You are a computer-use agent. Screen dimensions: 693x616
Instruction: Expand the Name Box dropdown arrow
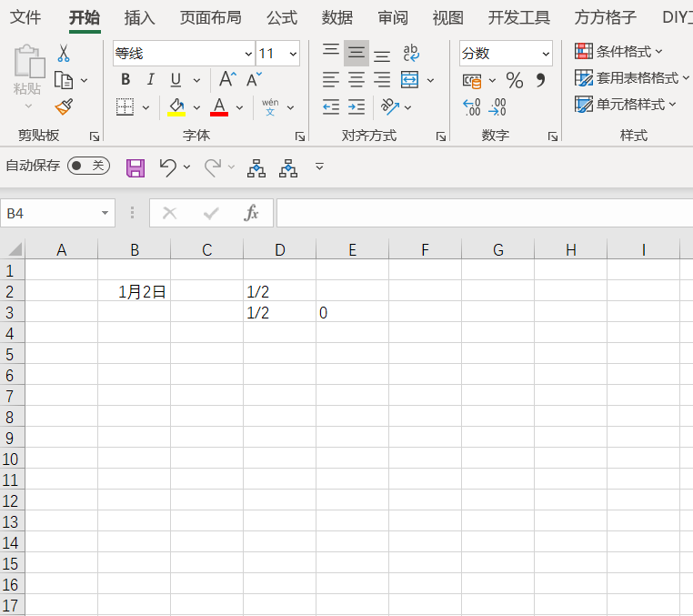(105, 213)
